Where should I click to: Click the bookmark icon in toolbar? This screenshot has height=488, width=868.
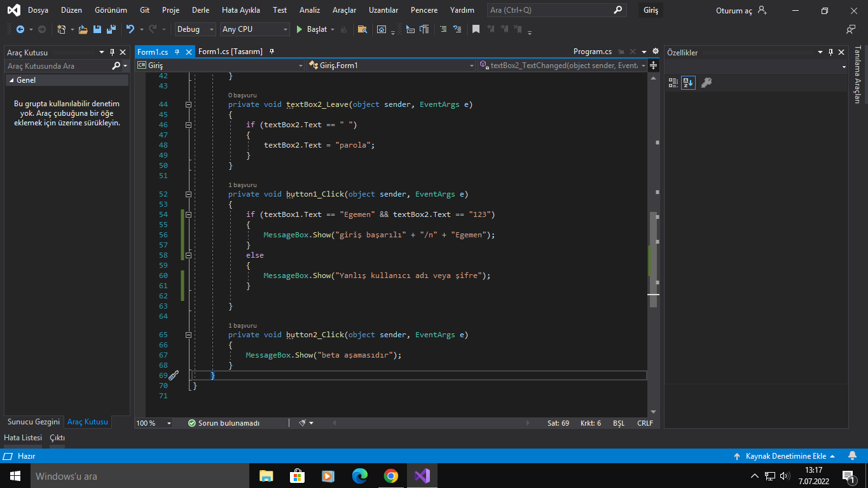476,29
